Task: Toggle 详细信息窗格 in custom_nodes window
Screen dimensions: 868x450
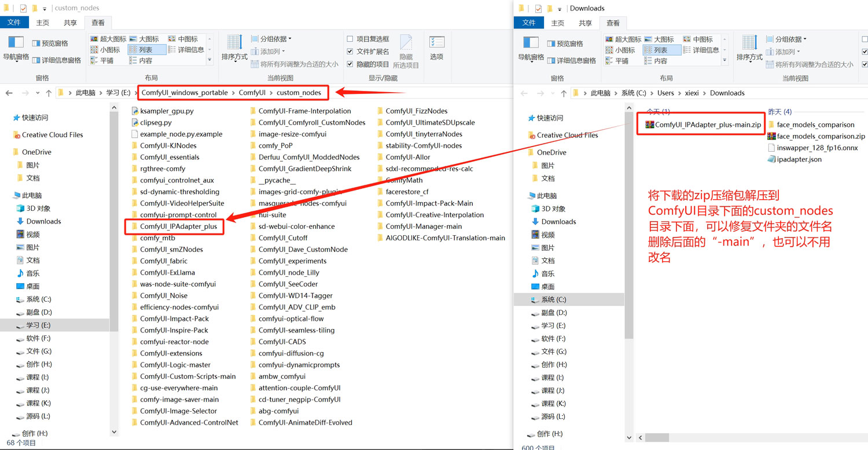Action: (x=57, y=60)
